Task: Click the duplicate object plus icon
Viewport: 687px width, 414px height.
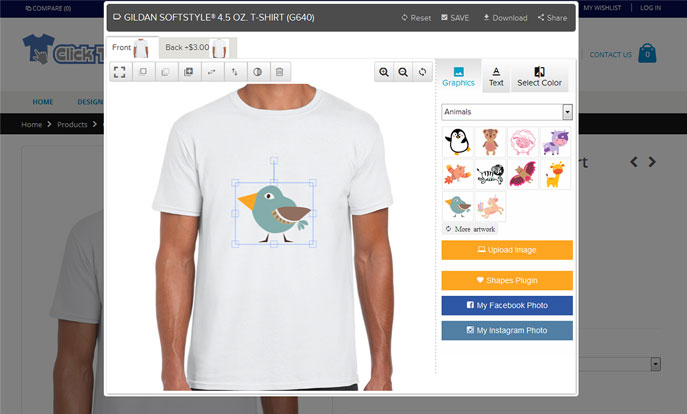Action: point(189,72)
